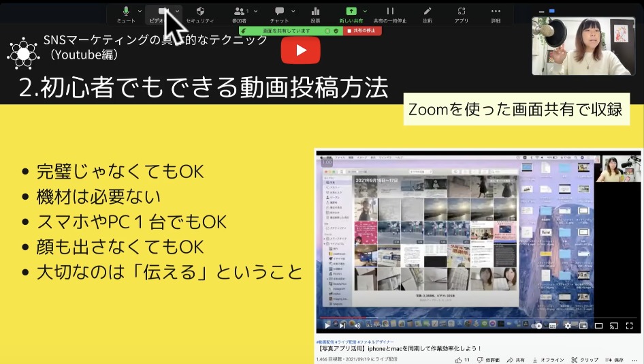Click bullet text 完璧じゃなくてもOK
This screenshot has width=644, height=364.
pyautogui.click(x=120, y=172)
